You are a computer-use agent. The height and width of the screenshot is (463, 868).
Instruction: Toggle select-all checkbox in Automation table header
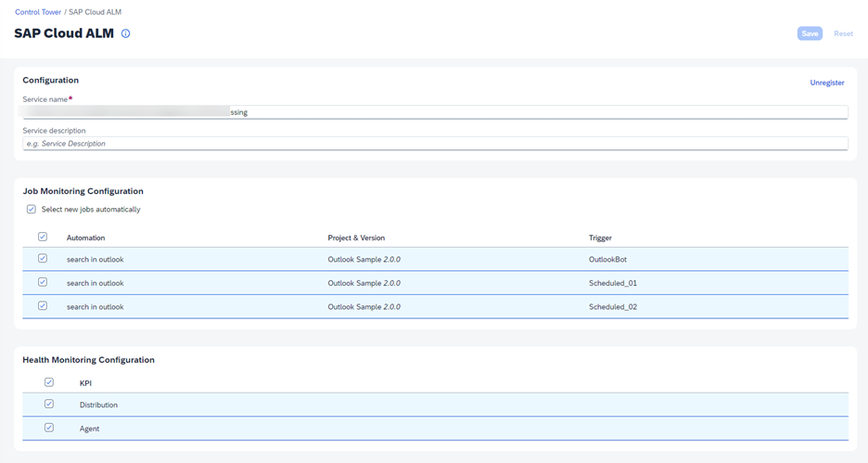[43, 238]
